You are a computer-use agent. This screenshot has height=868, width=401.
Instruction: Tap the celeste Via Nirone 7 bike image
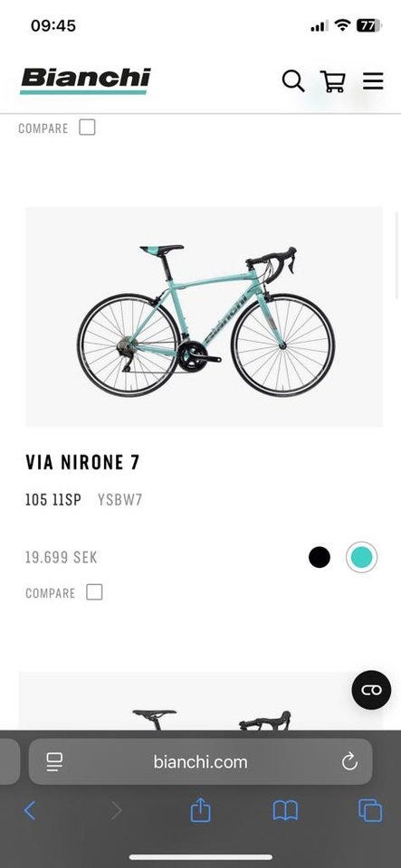coord(204,316)
